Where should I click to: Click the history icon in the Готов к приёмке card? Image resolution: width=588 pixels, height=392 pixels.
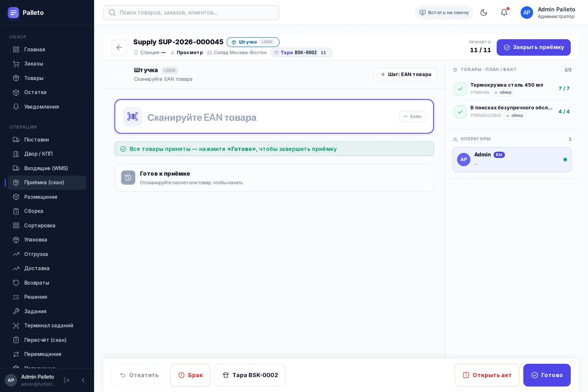128,178
